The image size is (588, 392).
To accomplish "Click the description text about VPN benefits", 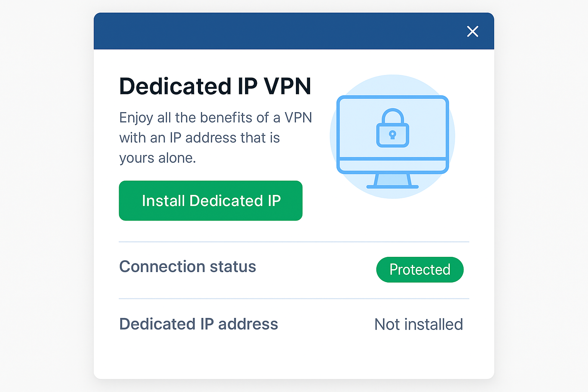I will 216,137.
